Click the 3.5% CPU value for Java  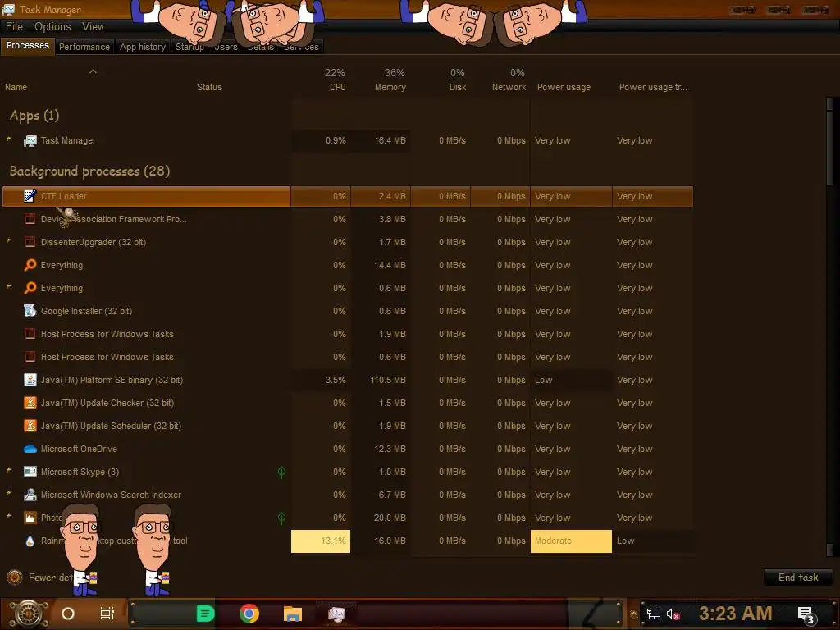pos(336,380)
